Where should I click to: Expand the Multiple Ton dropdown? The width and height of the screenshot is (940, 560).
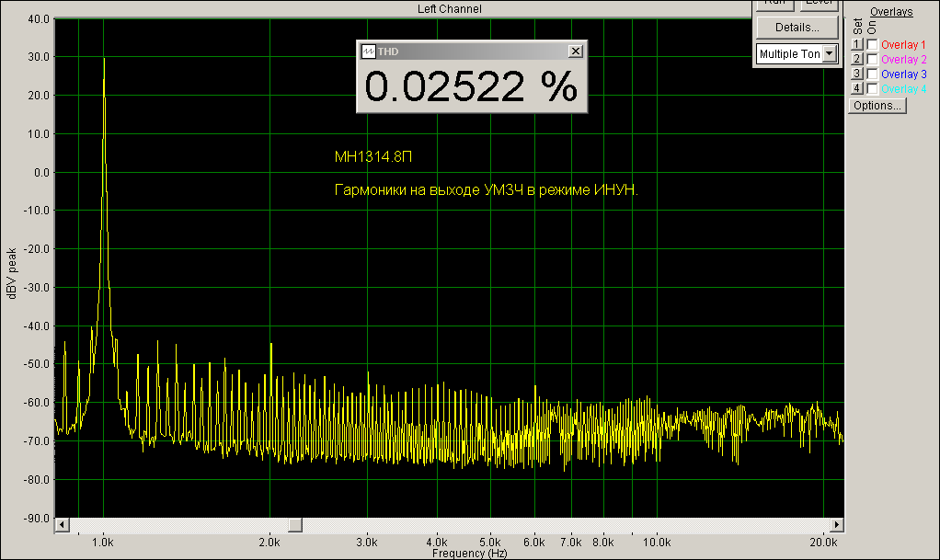(x=831, y=54)
